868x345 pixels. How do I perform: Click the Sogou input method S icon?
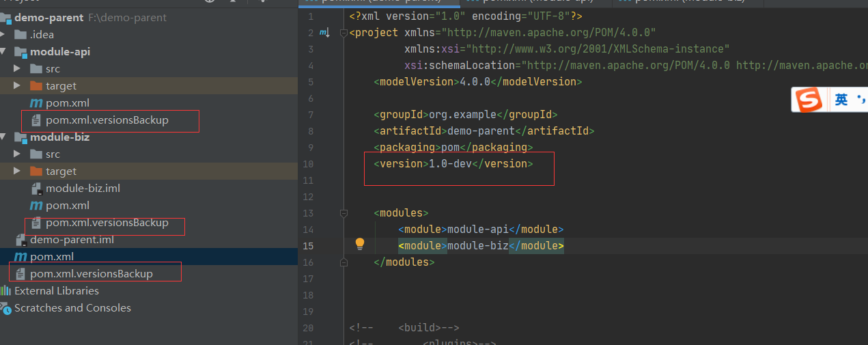coord(810,100)
